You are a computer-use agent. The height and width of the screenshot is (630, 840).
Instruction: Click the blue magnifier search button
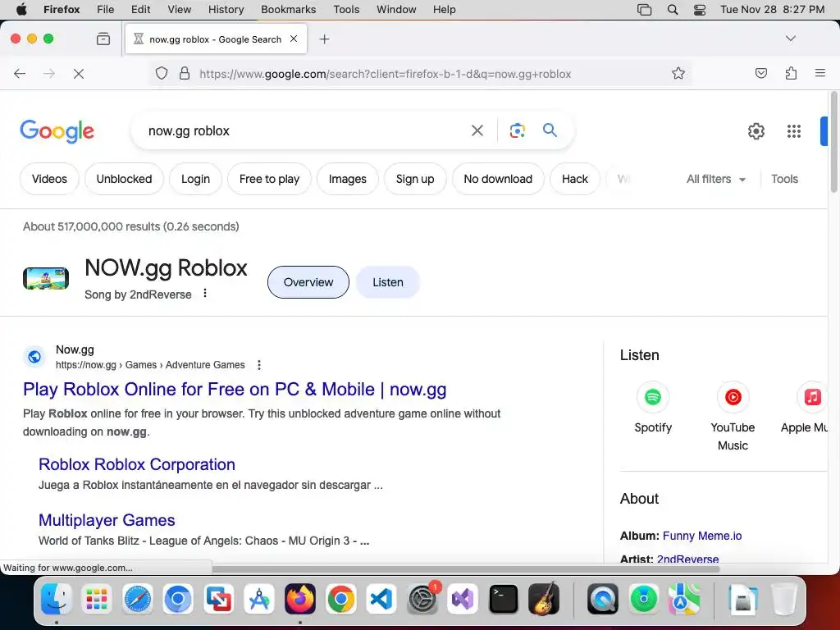[x=550, y=130]
